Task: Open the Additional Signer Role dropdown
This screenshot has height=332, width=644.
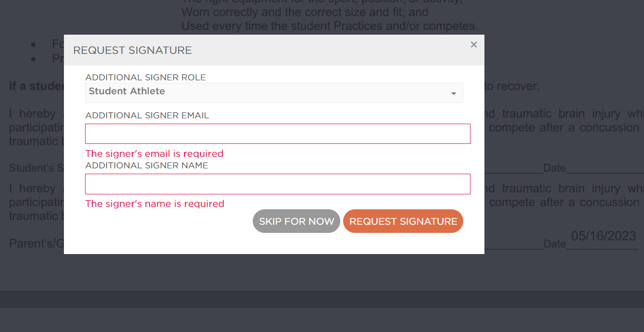Action: 274,93
